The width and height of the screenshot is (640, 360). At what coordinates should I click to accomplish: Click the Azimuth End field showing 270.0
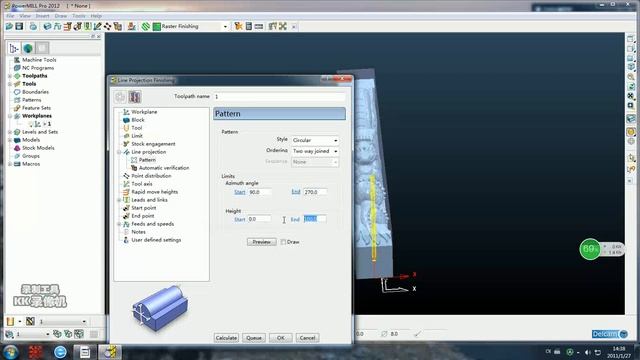(x=315, y=192)
